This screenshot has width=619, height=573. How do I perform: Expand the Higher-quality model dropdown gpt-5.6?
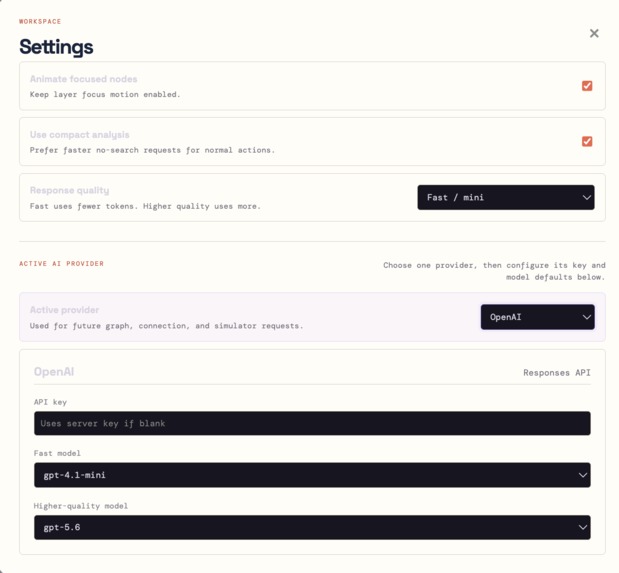click(x=312, y=527)
